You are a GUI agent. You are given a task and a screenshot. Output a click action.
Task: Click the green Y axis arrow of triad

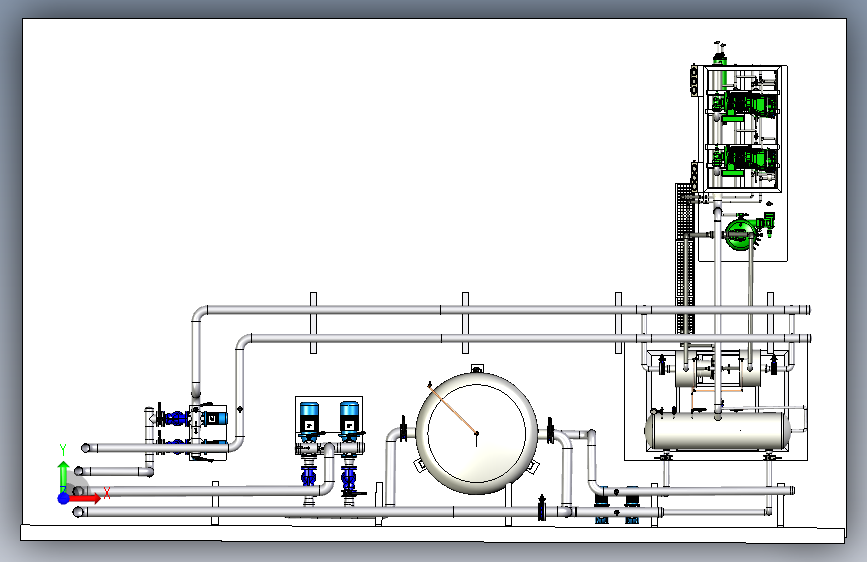pyautogui.click(x=63, y=476)
